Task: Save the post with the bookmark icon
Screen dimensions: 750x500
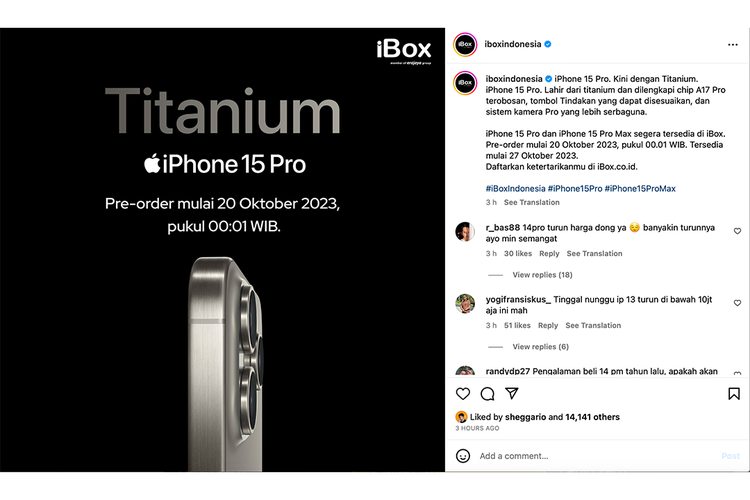Action: (x=734, y=394)
